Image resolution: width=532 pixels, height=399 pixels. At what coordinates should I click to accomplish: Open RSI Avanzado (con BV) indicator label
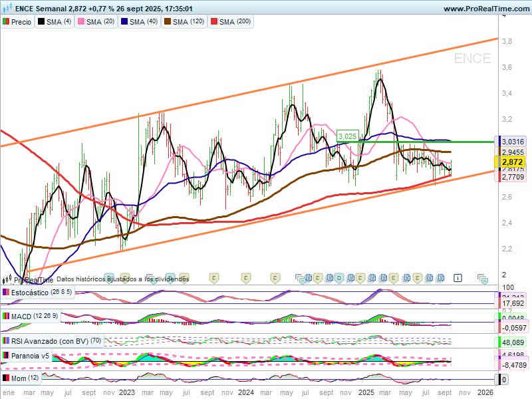[56, 341]
